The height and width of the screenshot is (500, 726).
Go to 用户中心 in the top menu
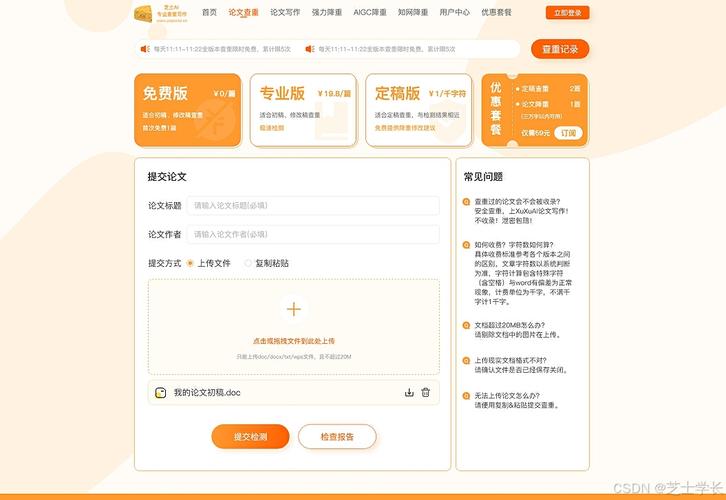tap(455, 12)
